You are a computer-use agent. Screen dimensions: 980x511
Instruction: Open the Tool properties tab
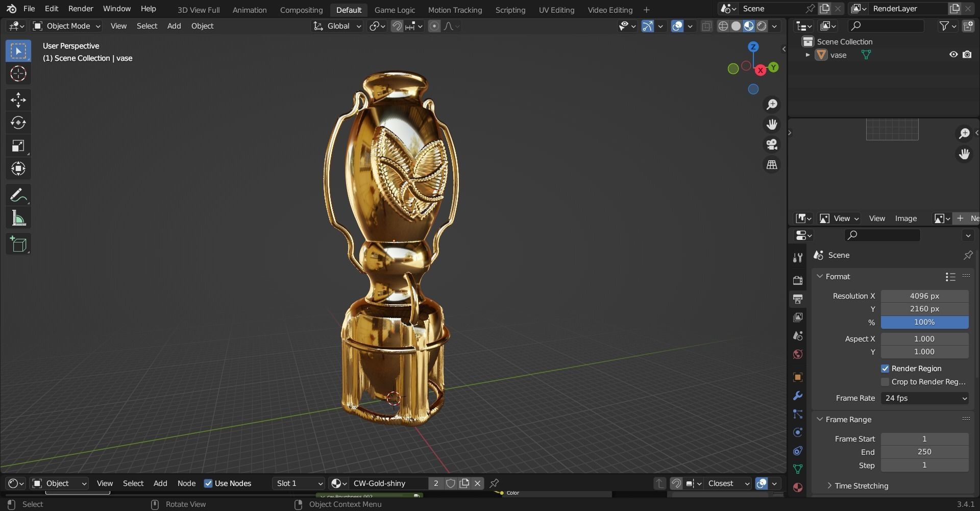(798, 258)
